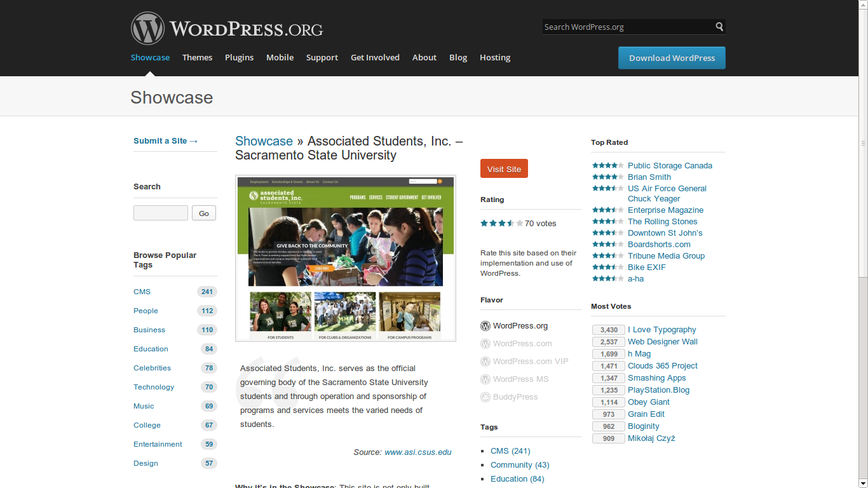Open the Mobile nav item
868x488 pixels.
tap(280, 57)
